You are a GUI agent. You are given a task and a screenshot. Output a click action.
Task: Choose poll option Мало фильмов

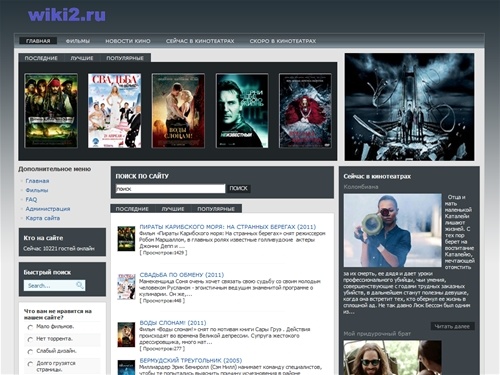[x=30, y=327]
